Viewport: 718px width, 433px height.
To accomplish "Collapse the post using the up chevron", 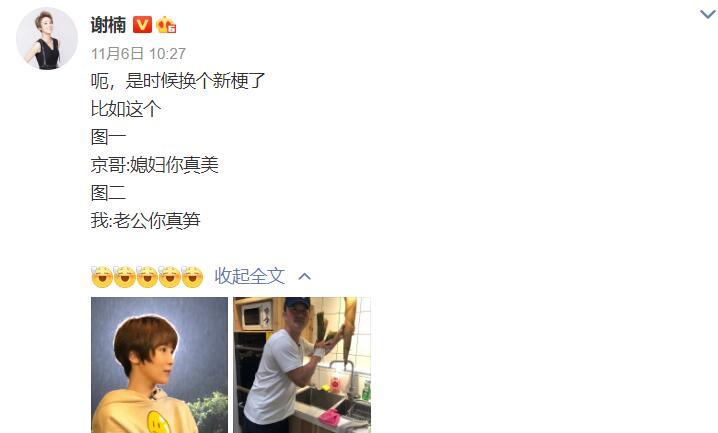I will [x=305, y=276].
